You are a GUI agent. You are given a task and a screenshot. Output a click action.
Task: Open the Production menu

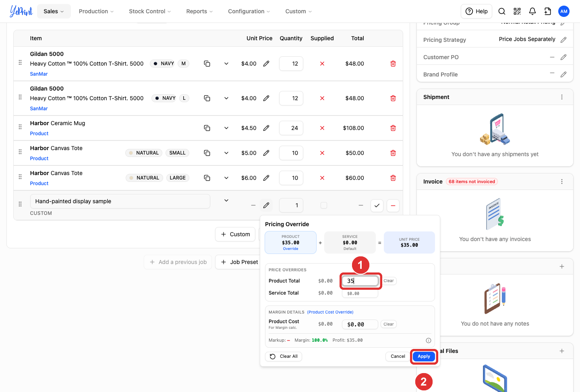tap(96, 11)
